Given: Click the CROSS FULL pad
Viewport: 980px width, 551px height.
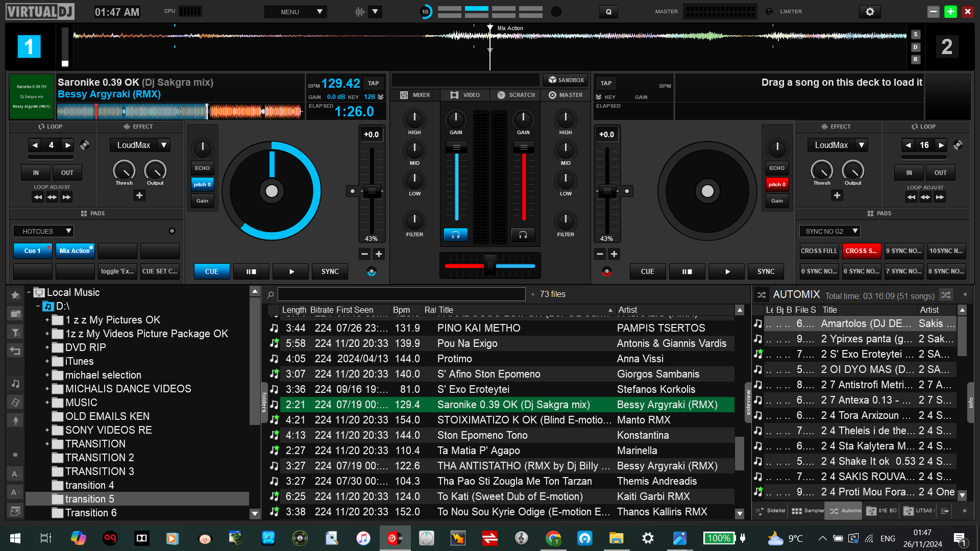Looking at the screenshot, I should [x=819, y=251].
